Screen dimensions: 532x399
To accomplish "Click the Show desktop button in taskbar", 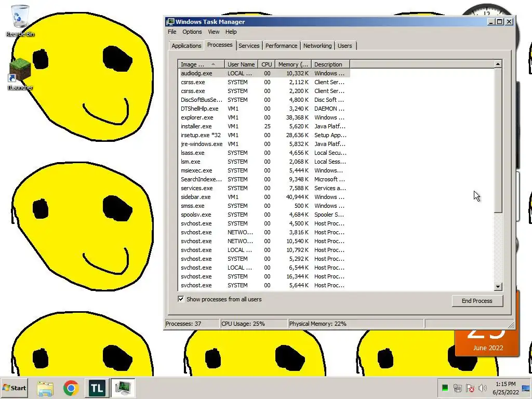I will 526,388.
